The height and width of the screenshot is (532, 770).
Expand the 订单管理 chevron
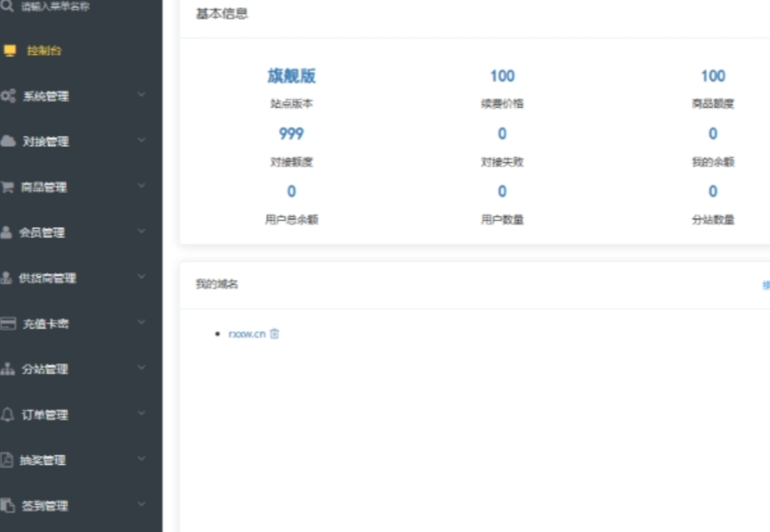(141, 413)
